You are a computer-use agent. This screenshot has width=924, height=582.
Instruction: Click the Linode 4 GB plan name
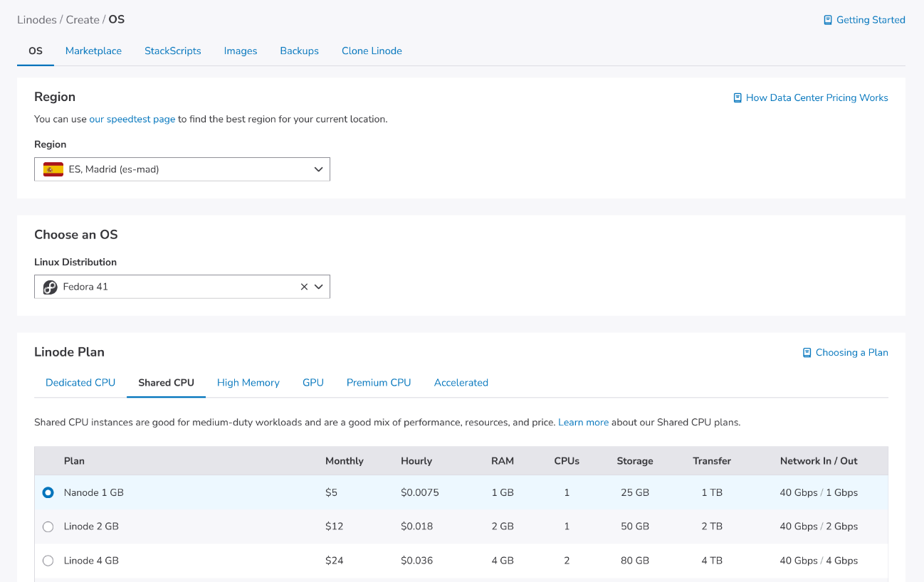click(x=91, y=561)
